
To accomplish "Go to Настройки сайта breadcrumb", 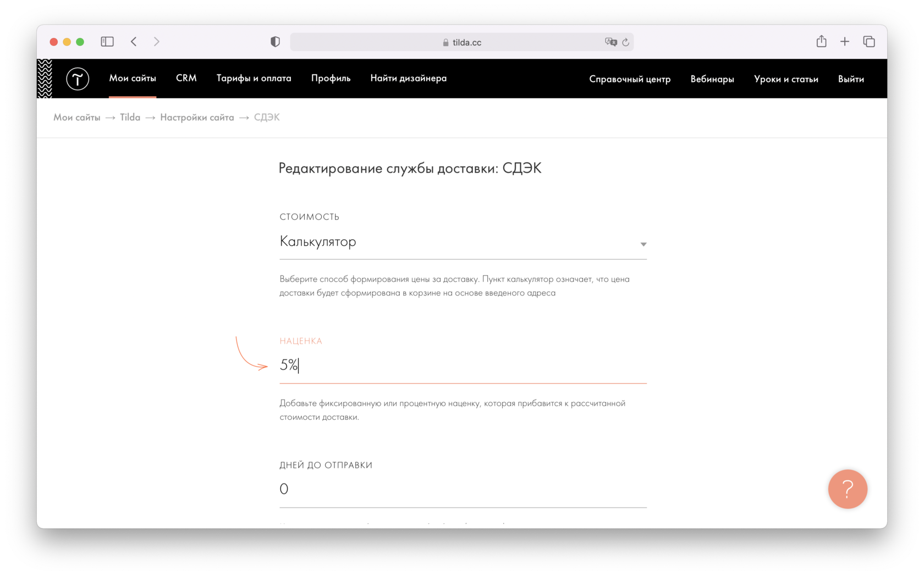I will tap(197, 117).
